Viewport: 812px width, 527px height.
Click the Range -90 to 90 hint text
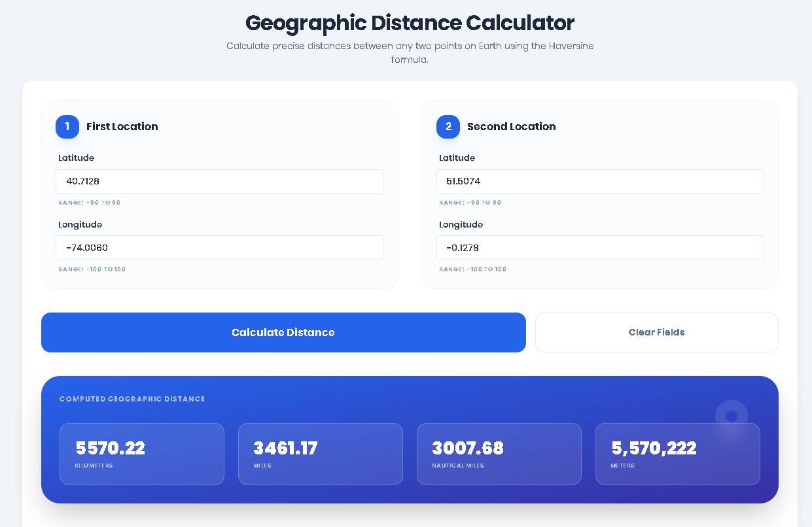coord(90,203)
